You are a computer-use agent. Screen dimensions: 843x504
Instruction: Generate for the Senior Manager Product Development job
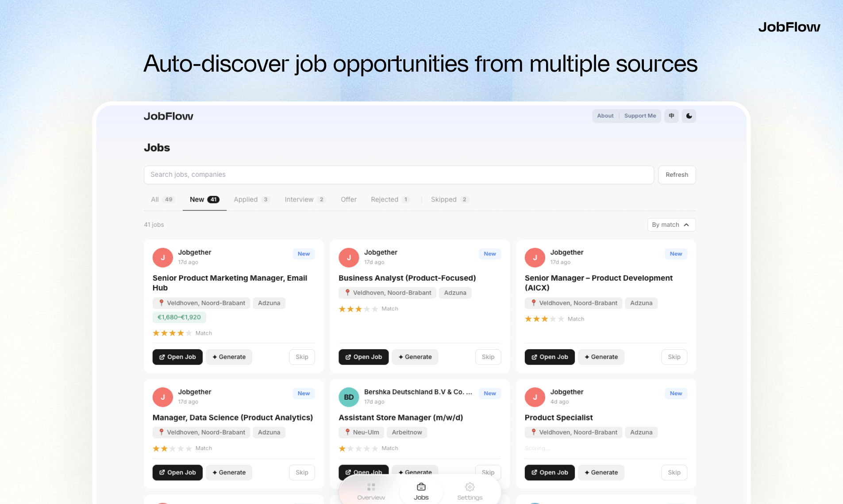(x=601, y=357)
